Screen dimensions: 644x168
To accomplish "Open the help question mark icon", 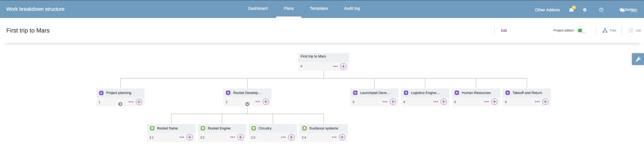I will (x=601, y=10).
